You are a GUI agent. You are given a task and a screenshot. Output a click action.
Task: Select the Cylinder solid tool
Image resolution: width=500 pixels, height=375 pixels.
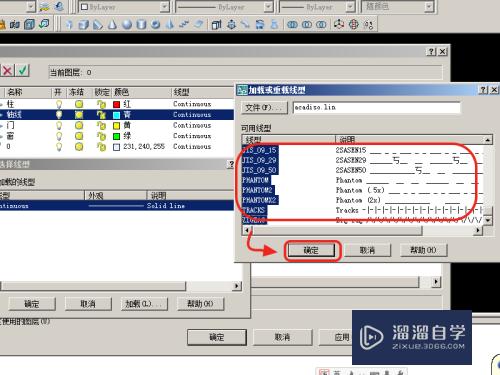tap(141, 24)
